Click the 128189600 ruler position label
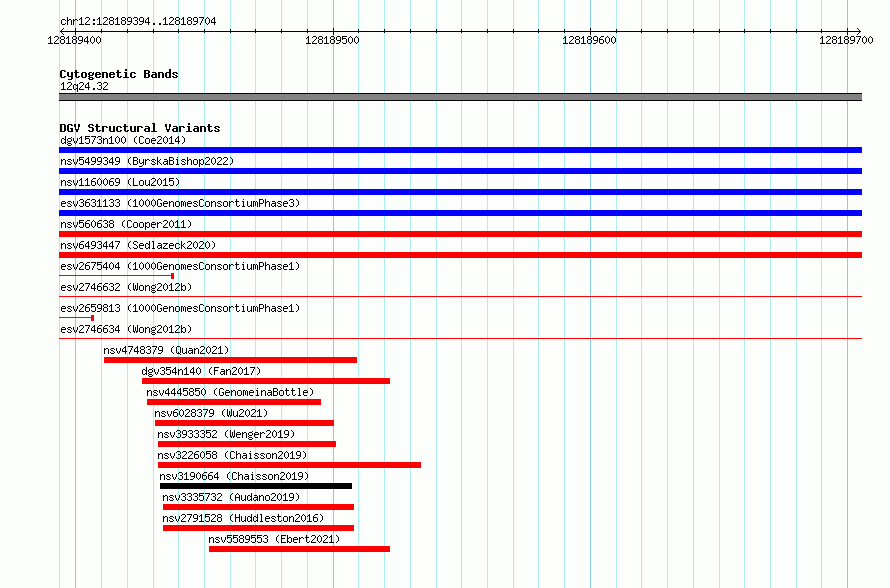 pyautogui.click(x=589, y=40)
